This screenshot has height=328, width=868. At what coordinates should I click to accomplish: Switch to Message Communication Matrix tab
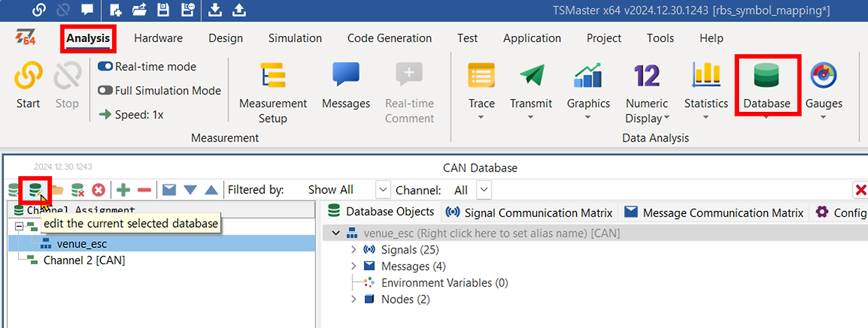click(x=714, y=212)
